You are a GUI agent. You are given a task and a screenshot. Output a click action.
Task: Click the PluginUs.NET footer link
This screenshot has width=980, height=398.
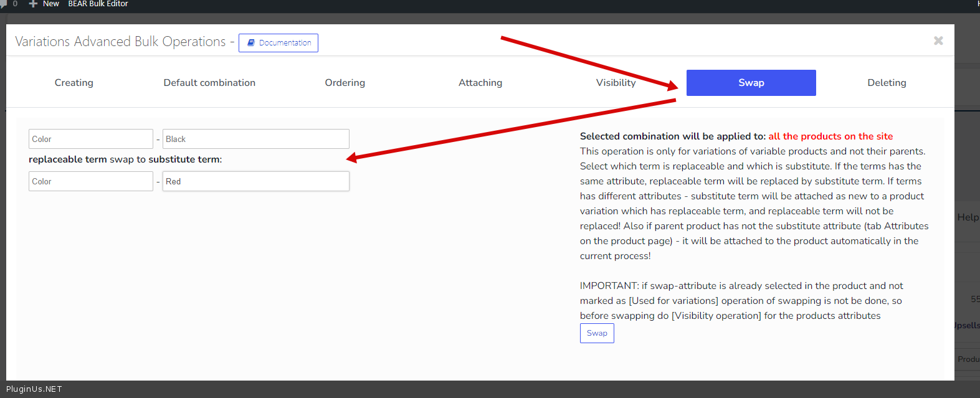pos(34,389)
